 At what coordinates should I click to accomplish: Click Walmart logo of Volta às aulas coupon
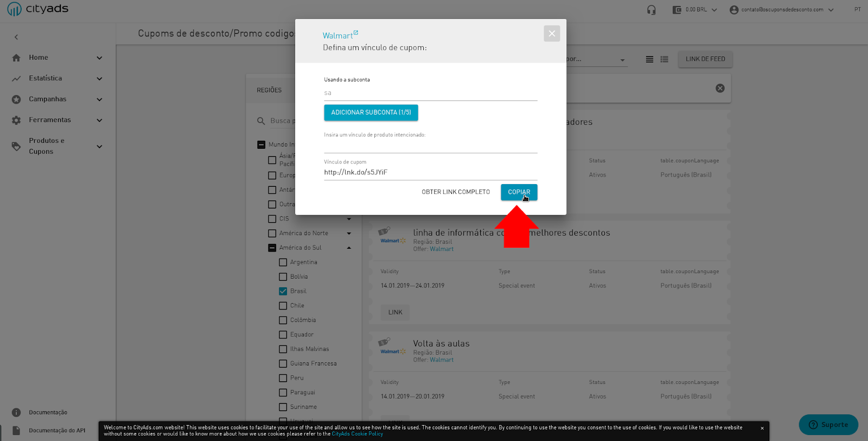click(393, 346)
